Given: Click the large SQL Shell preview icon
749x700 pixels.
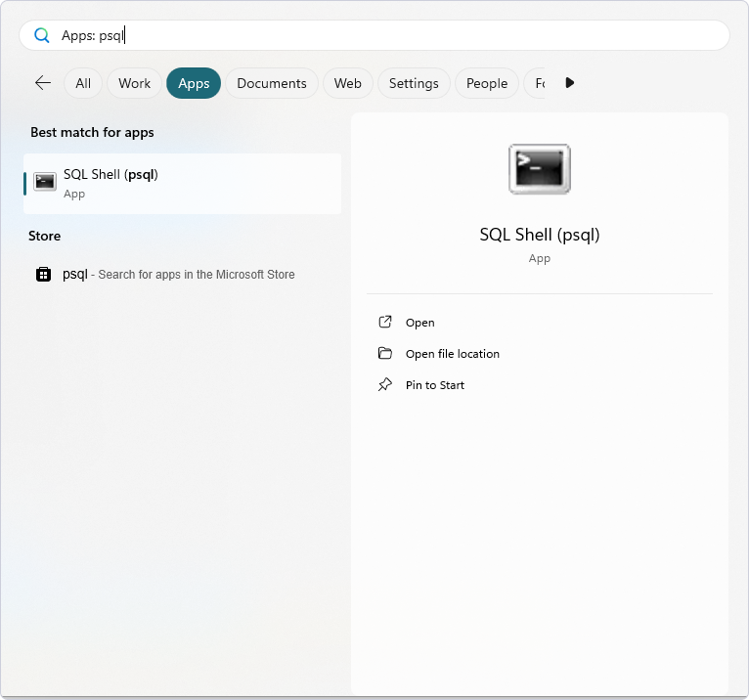Looking at the screenshot, I should (x=539, y=169).
